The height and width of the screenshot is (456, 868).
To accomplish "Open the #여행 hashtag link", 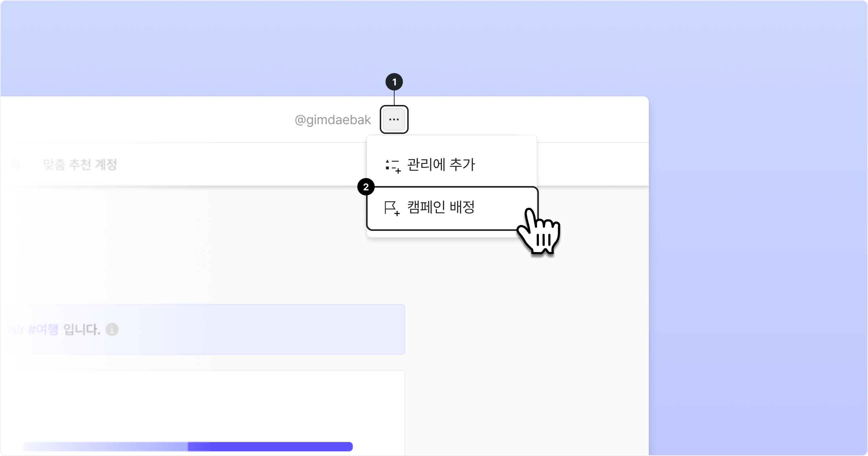I will pyautogui.click(x=43, y=330).
